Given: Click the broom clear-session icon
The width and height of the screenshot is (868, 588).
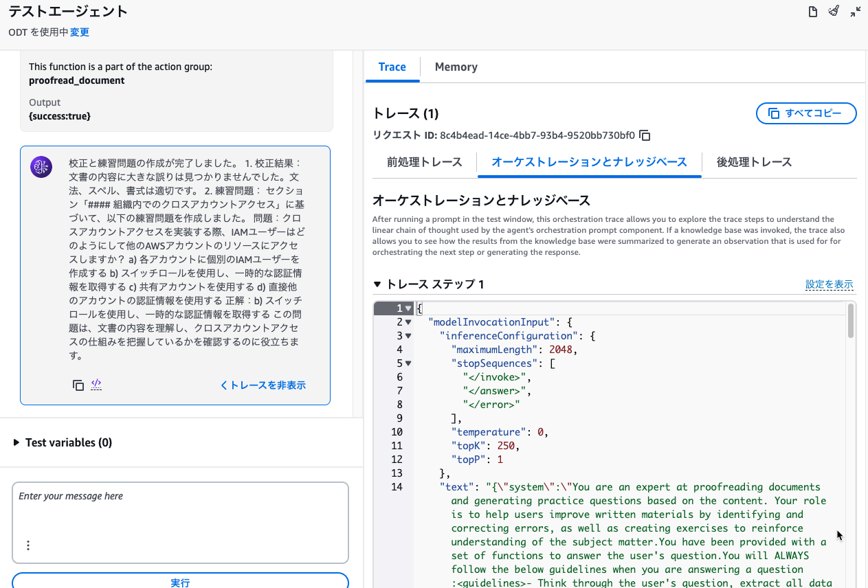Looking at the screenshot, I should (834, 12).
